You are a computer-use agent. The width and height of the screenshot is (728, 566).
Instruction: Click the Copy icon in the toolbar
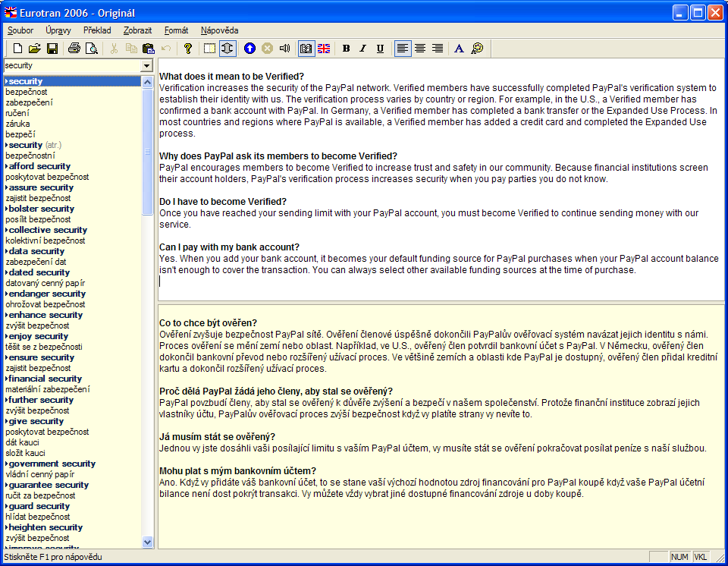pyautogui.click(x=131, y=49)
